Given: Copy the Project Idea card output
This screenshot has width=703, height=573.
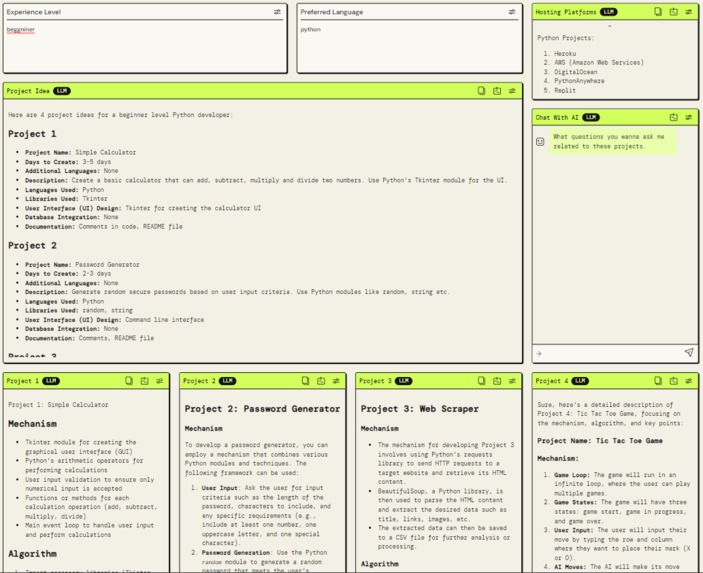Looking at the screenshot, I should (x=481, y=91).
